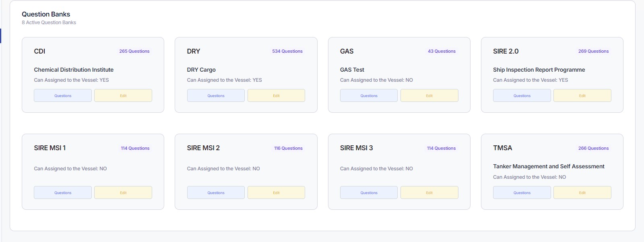The width and height of the screenshot is (644, 242).
Task: Click the 269 Questions badge on SIRE 2.0
Action: point(593,52)
